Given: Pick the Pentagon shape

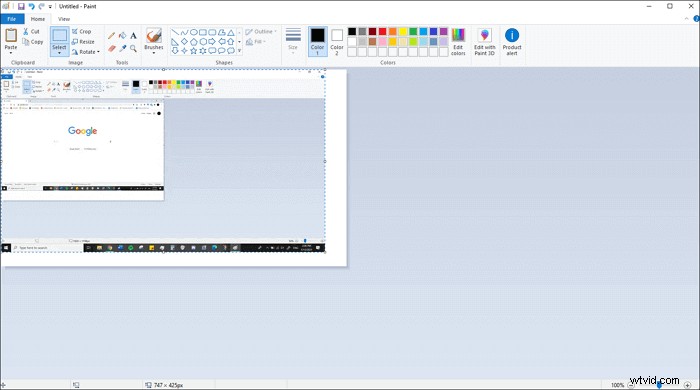Looking at the screenshot, I should click(x=194, y=41).
